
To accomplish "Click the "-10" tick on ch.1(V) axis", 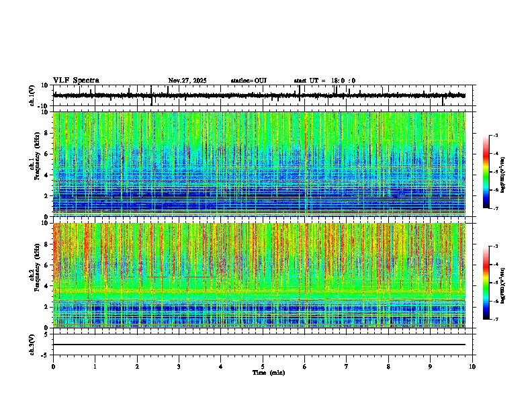I will point(44,106).
